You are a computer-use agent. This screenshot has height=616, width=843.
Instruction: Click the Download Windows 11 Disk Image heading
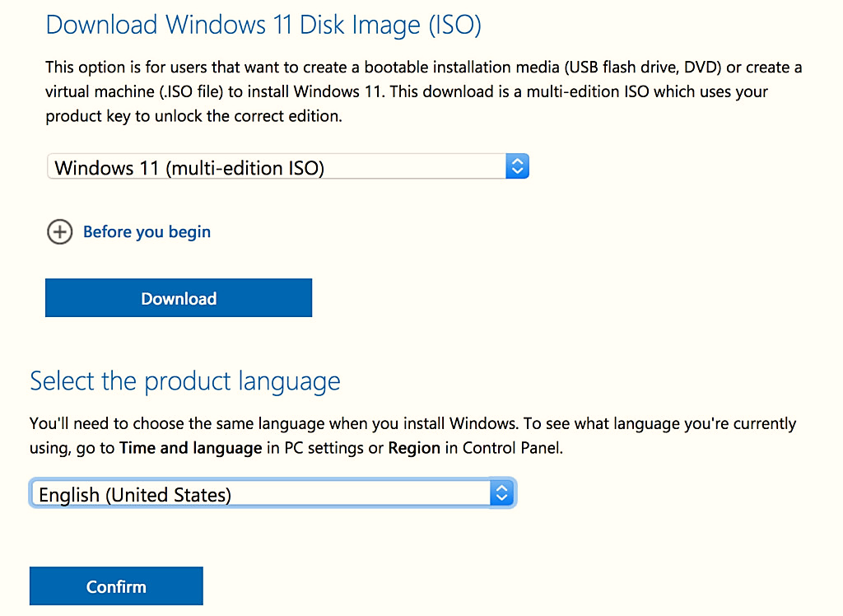(263, 26)
